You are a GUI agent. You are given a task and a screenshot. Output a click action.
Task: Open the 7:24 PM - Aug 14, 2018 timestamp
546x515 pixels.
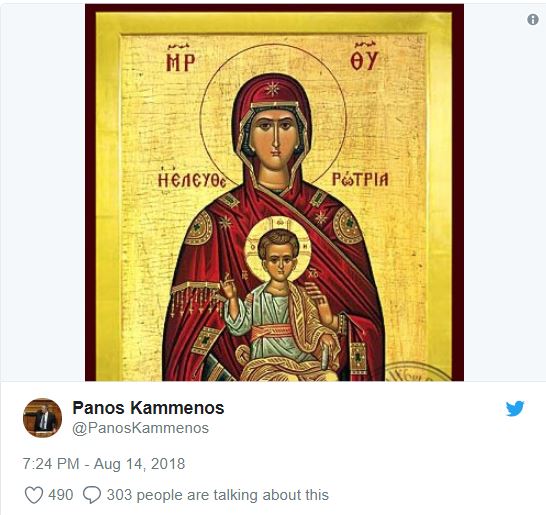[104, 464]
